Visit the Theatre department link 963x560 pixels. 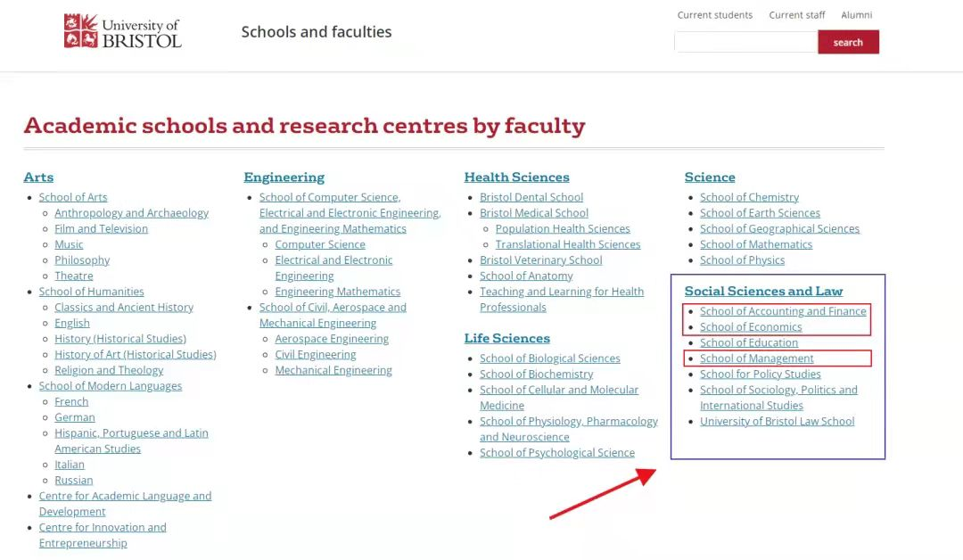[x=74, y=276]
